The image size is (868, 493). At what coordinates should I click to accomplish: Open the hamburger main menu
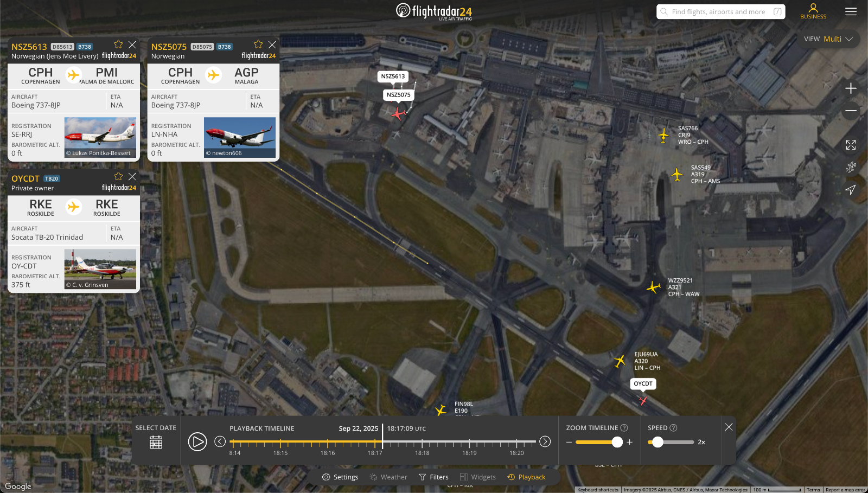click(x=851, y=11)
